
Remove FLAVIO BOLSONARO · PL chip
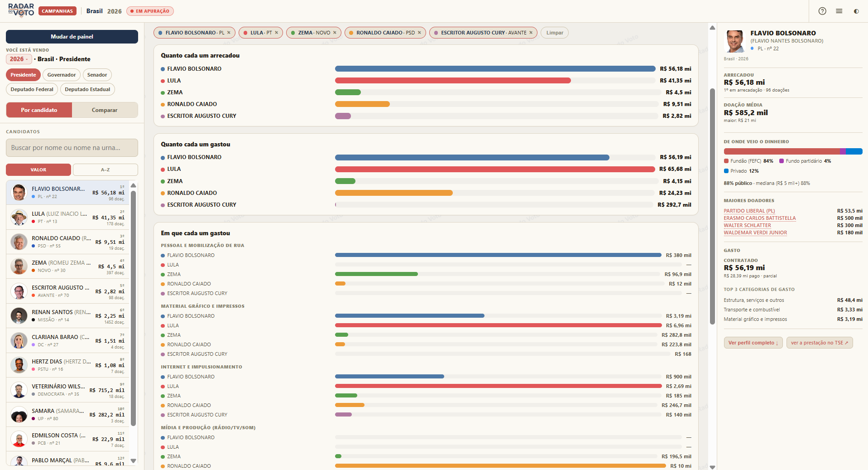[x=229, y=33]
